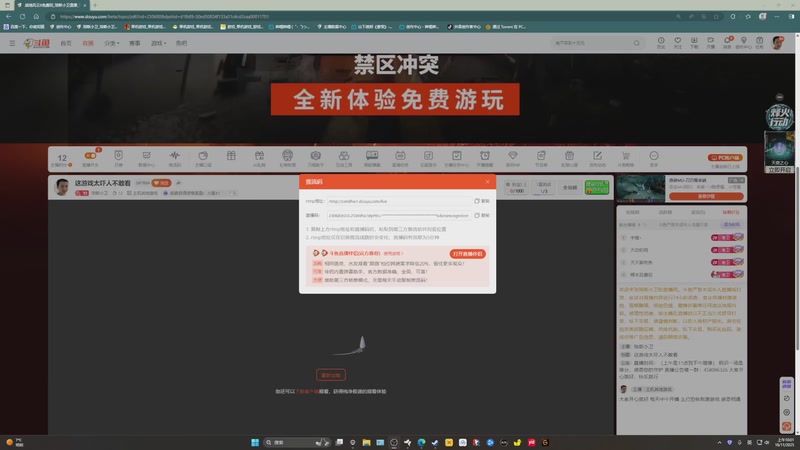This screenshot has height=450, width=800.
Task: Click the pencil edit icon in the streamer toolbar
Action: pos(597,156)
